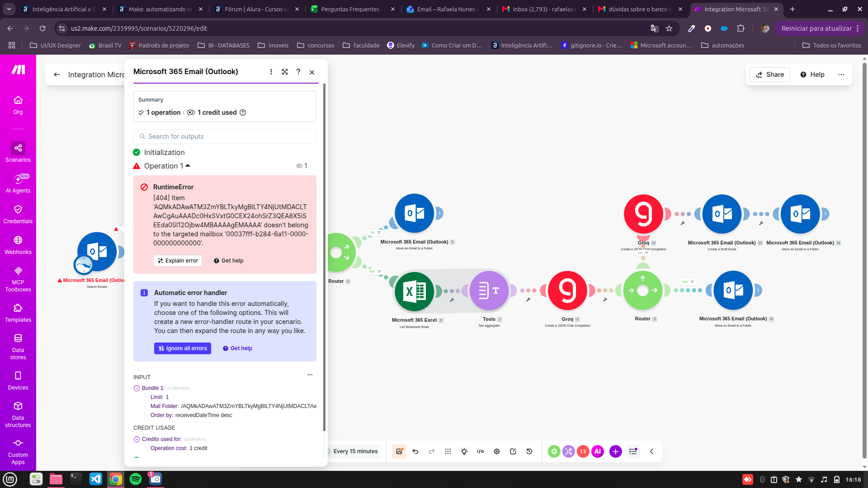Expand the Outlook panel to fullscreen
Viewport: 868px width, 488px height.
click(x=285, y=72)
